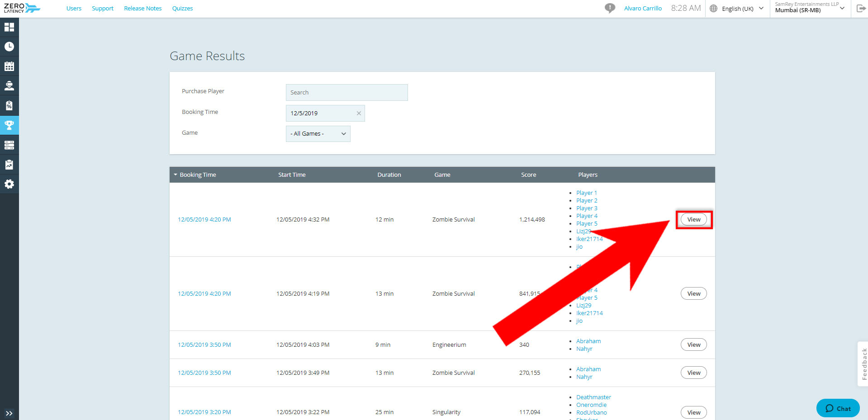Viewport: 868px width, 420px height.
Task: View the 1,214,498 score Zombie Survival result
Action: (x=694, y=220)
